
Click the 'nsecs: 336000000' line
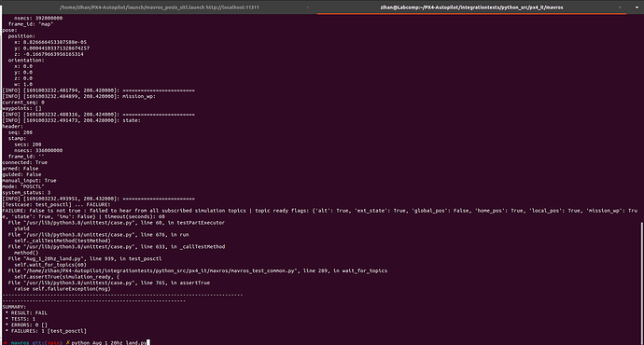pyautogui.click(x=38, y=150)
